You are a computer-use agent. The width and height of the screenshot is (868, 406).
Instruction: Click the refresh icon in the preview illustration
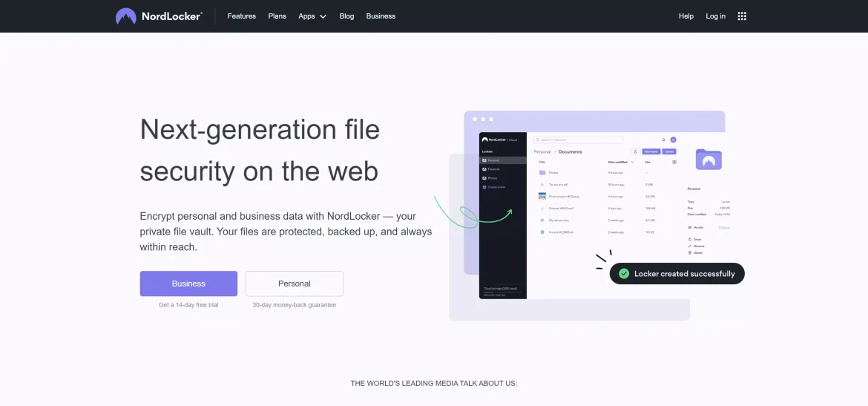pyautogui.click(x=636, y=151)
